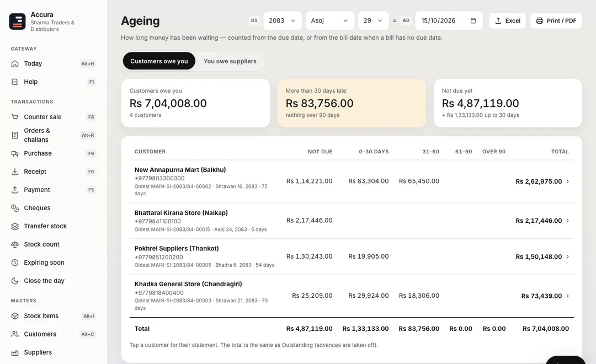Click the Excel export arrow icon
The height and width of the screenshot is (364, 596).
498,21
